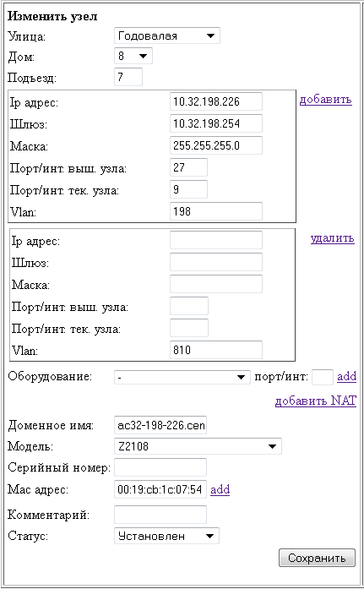This screenshot has height=589, width=364.
Task: Click the empty Серийный номер field
Action: tap(160, 467)
